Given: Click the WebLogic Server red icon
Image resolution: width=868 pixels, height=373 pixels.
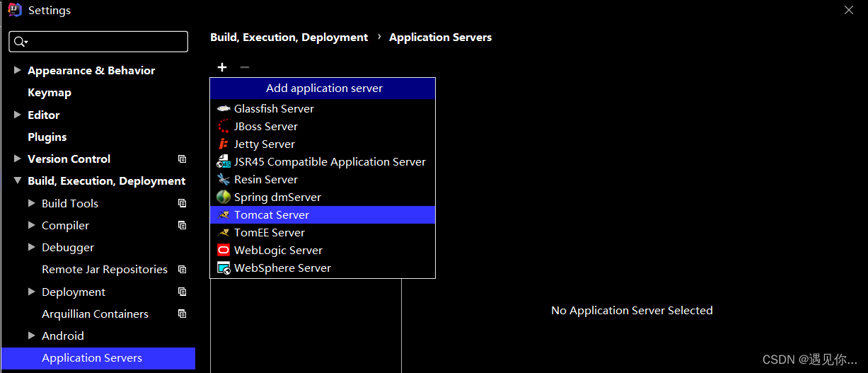Looking at the screenshot, I should point(224,251).
